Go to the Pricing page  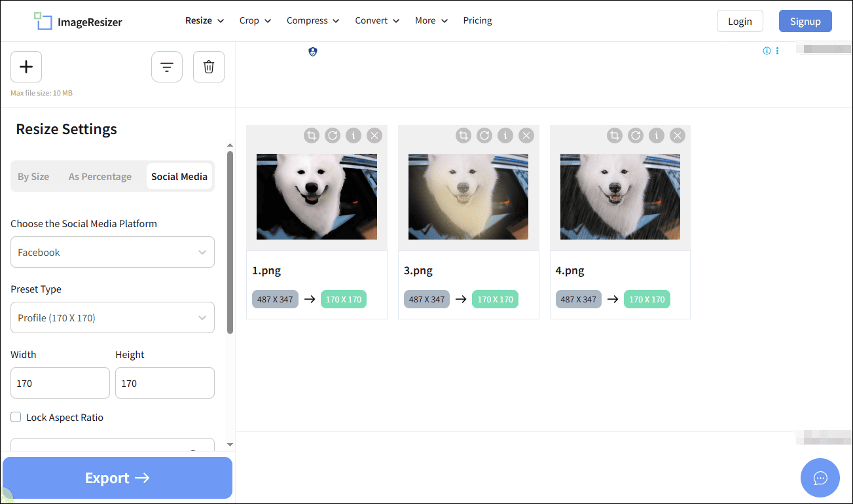[x=477, y=20]
